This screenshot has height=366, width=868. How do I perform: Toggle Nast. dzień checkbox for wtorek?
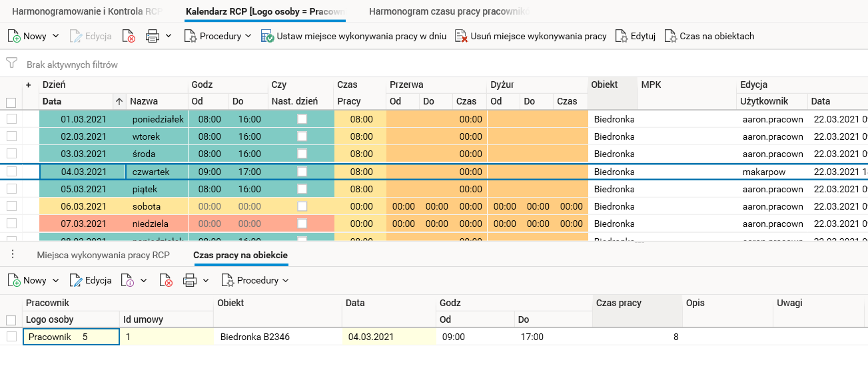(x=302, y=136)
